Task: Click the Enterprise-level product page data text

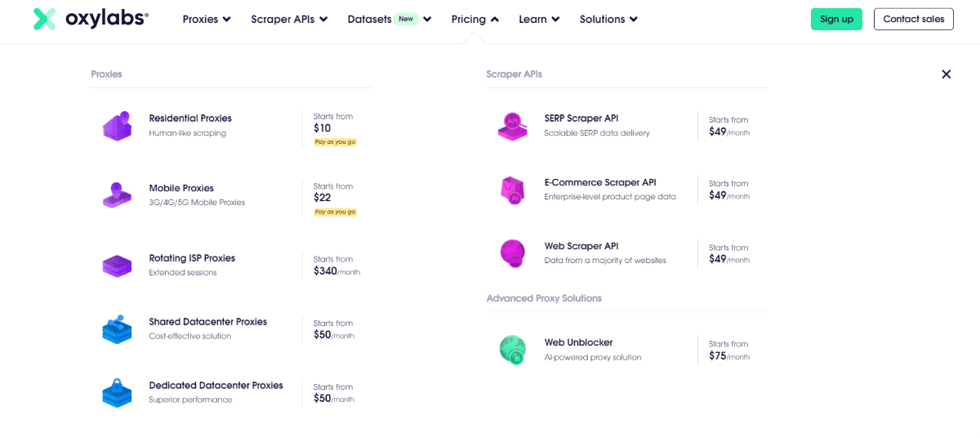Action: [610, 197]
